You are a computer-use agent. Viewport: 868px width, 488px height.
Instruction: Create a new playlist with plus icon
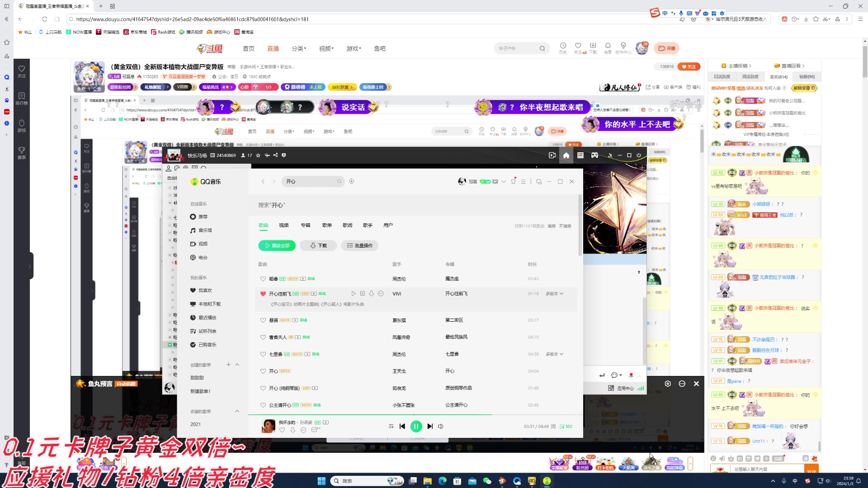(228, 365)
